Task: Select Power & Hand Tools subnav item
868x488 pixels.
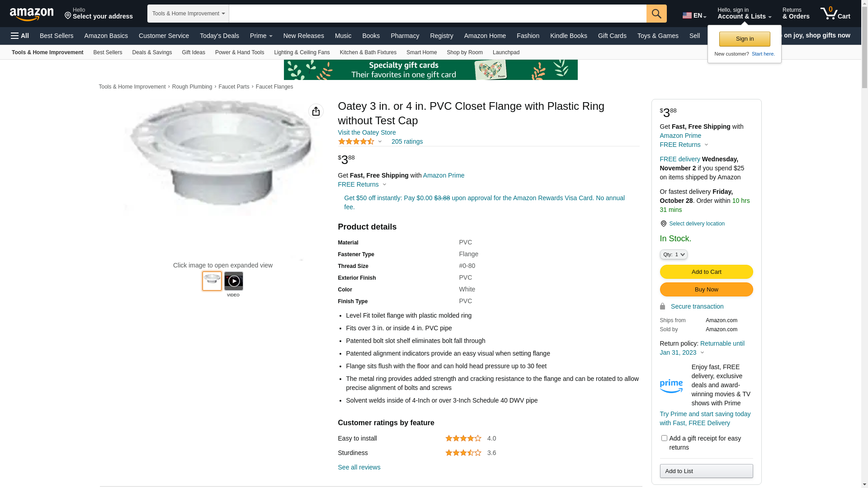Action: (239, 52)
